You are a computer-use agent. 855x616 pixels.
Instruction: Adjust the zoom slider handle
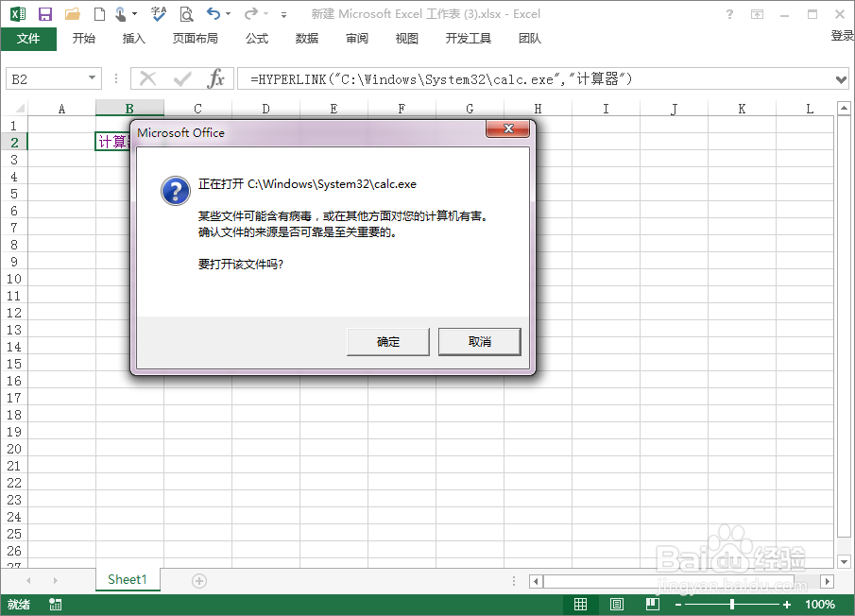pyautogui.click(x=732, y=604)
